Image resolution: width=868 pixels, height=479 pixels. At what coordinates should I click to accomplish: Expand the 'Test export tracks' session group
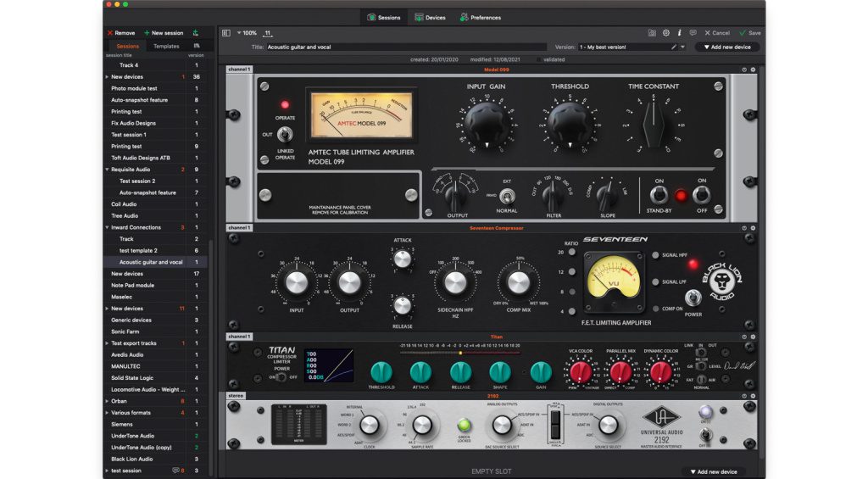tap(107, 343)
